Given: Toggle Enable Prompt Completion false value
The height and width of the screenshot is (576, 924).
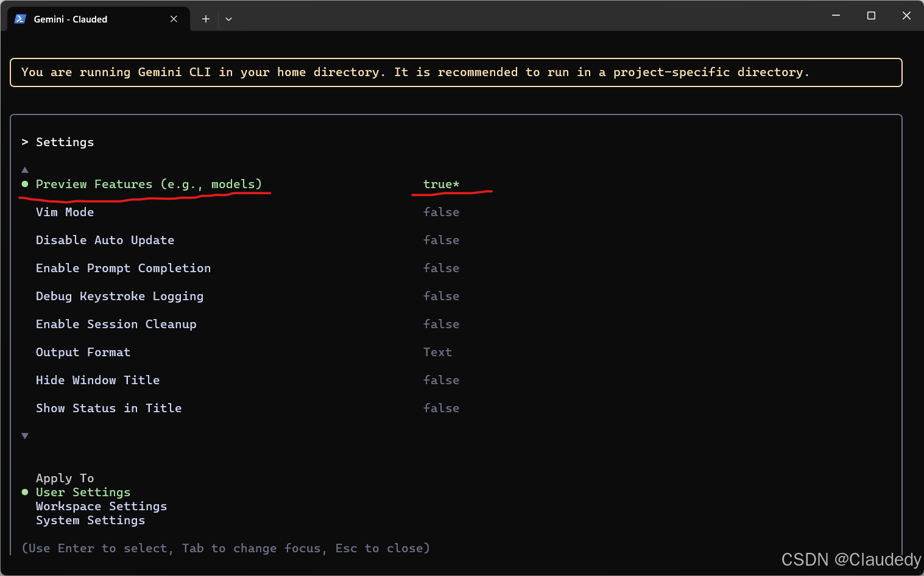Looking at the screenshot, I should pyautogui.click(x=441, y=268).
